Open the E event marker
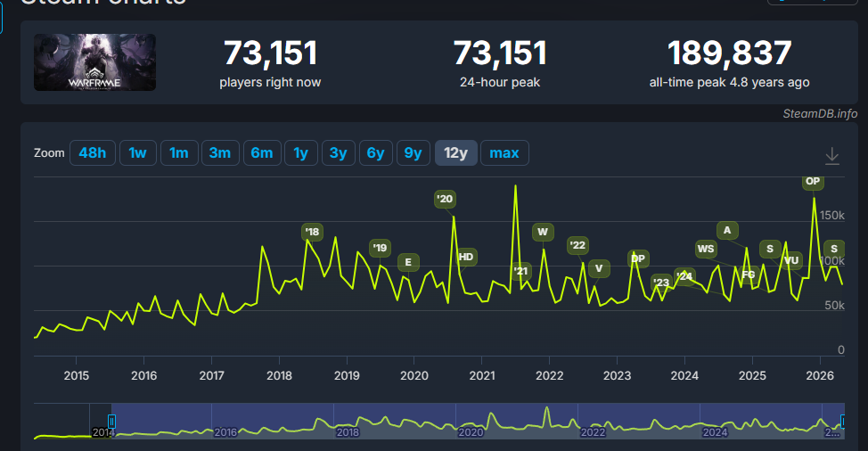This screenshot has height=451, width=868. 408,262
